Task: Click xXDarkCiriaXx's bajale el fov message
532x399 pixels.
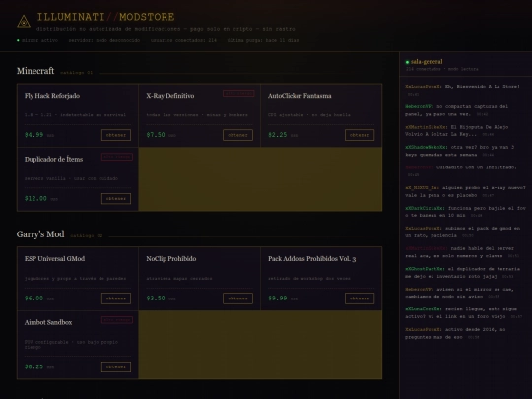Action: 465,212
